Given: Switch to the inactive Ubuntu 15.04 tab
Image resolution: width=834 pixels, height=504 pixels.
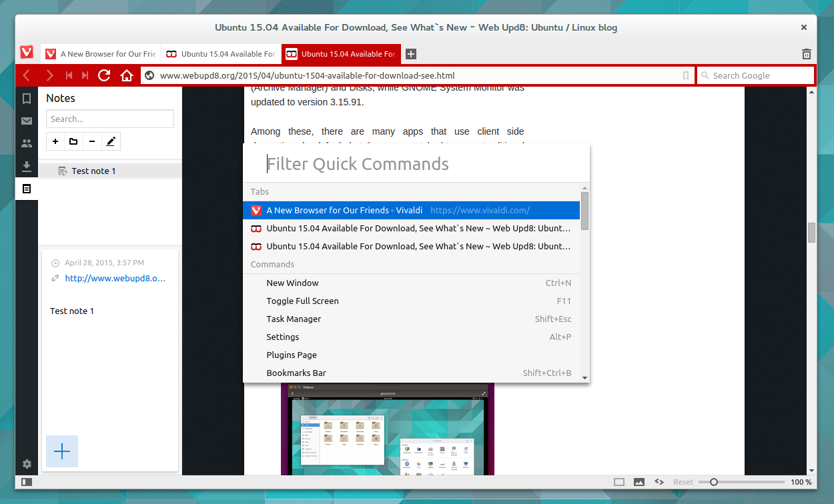Looking at the screenshot, I should [x=221, y=54].
